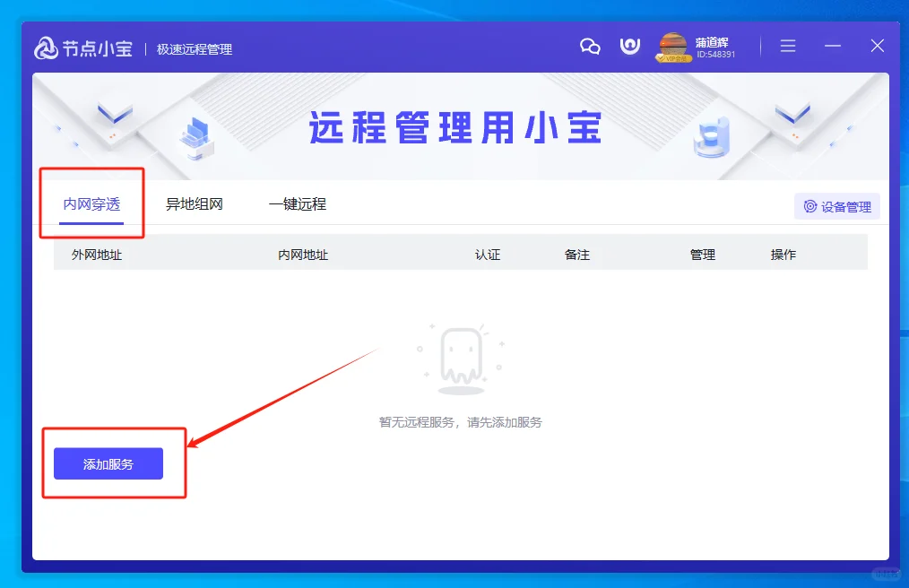The width and height of the screenshot is (909, 588).
Task: Click the 添加服务 button
Action: coord(108,464)
